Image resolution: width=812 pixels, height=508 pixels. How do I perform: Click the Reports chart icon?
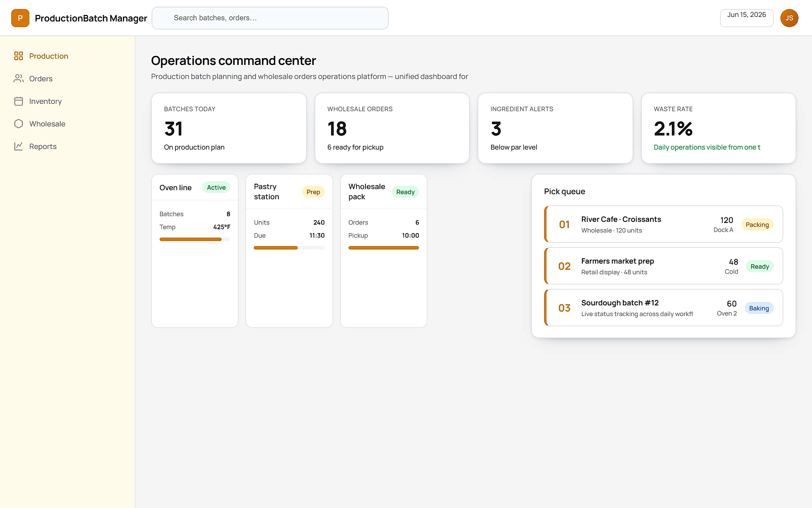(x=18, y=146)
